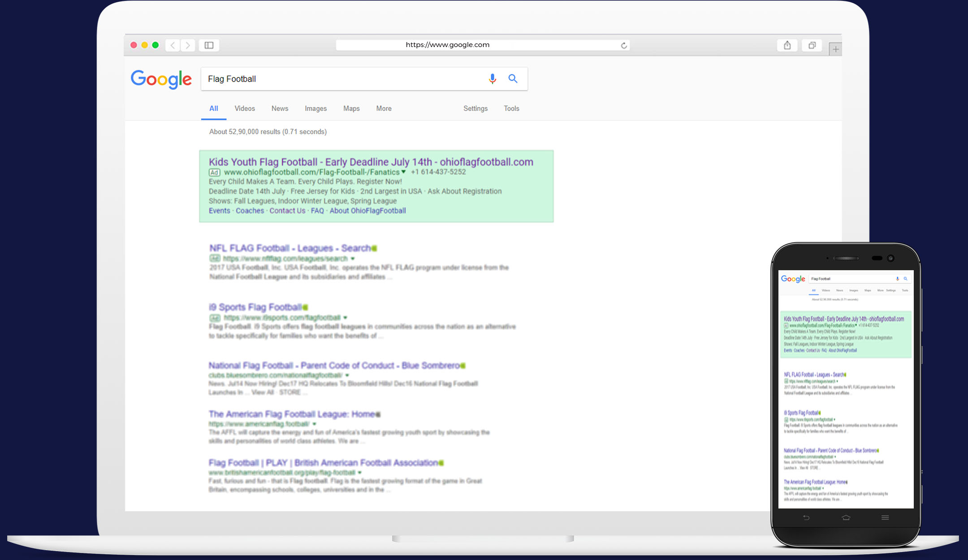Switch to the Images tab
Image resolution: width=968 pixels, height=560 pixels.
[315, 108]
